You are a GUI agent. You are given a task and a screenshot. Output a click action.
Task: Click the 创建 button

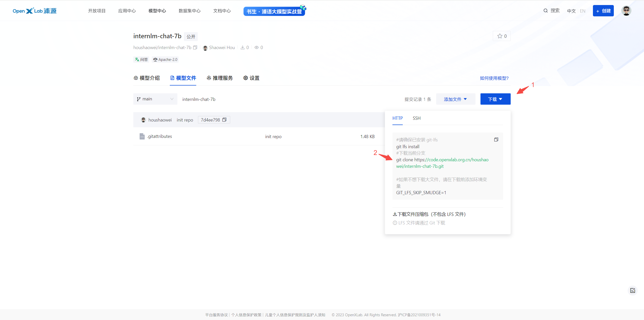point(603,11)
